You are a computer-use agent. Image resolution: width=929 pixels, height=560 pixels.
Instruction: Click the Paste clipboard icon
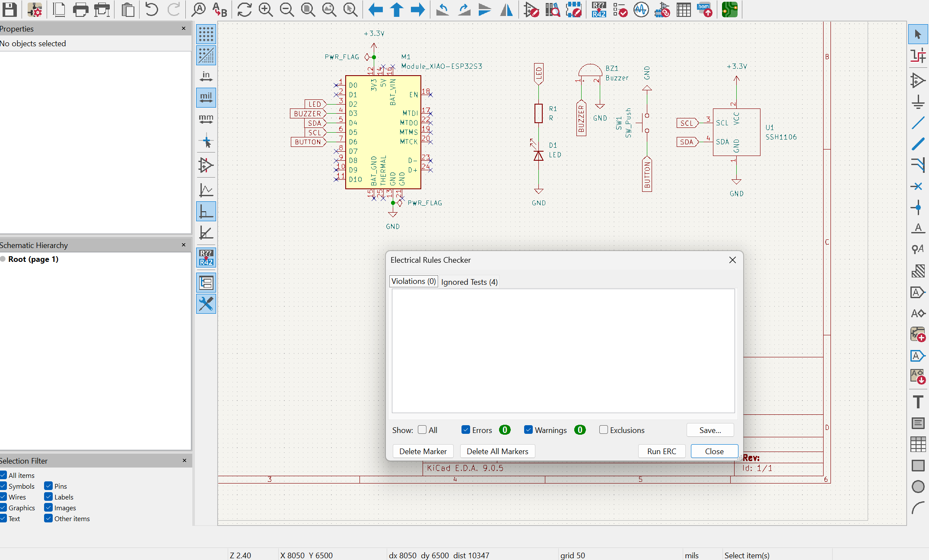coord(127,9)
